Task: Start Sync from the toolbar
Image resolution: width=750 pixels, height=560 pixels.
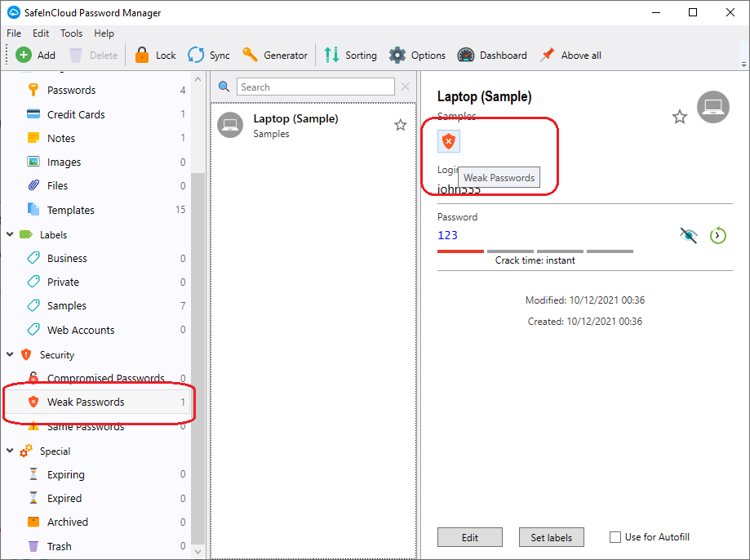Action: coord(209,55)
